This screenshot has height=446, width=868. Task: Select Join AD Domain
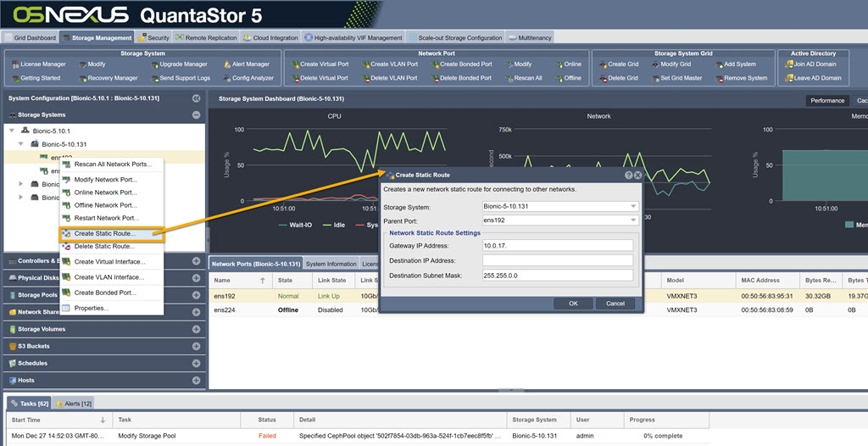pos(810,64)
